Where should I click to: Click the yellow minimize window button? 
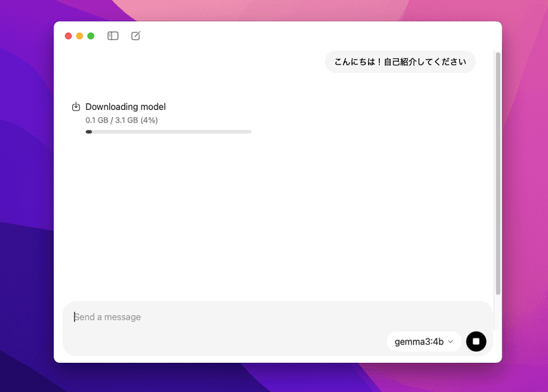(x=79, y=36)
